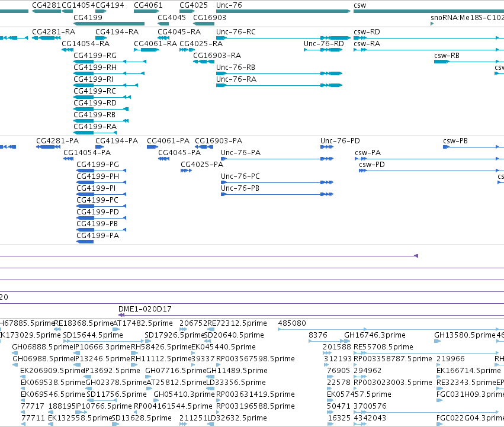Select the csw-RA transcript label
The image size is (504, 427).
(x=367, y=43)
